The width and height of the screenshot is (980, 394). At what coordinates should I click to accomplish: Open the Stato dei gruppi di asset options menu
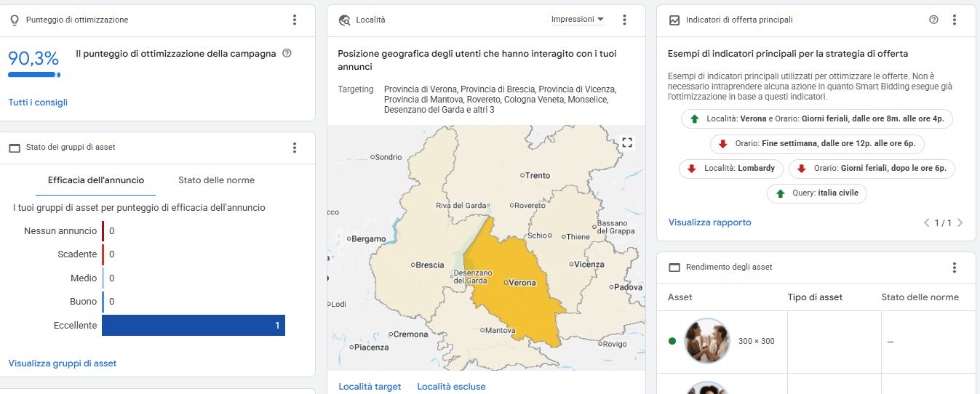pyautogui.click(x=295, y=148)
